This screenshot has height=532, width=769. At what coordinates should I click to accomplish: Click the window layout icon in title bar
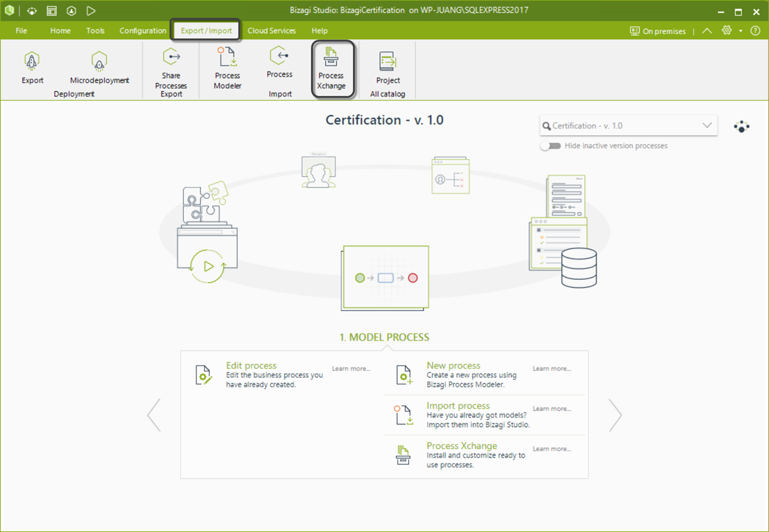click(52, 11)
